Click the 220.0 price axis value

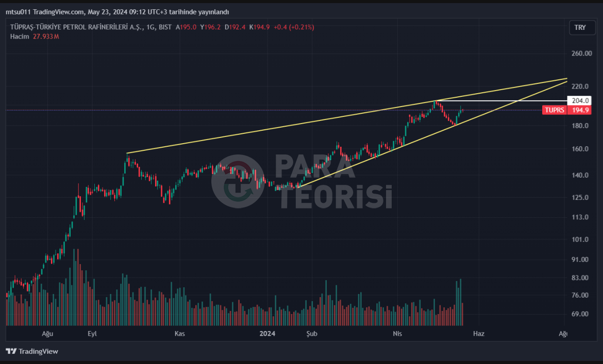tap(580, 86)
